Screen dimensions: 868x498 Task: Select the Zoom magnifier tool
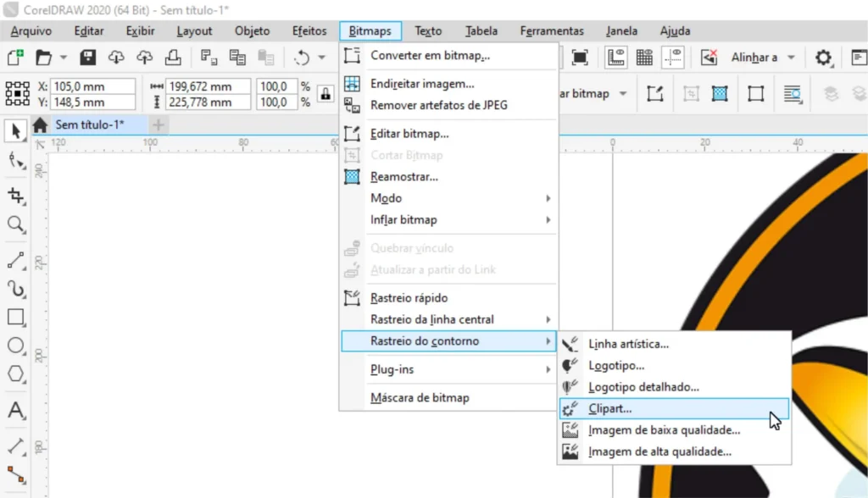tap(16, 224)
